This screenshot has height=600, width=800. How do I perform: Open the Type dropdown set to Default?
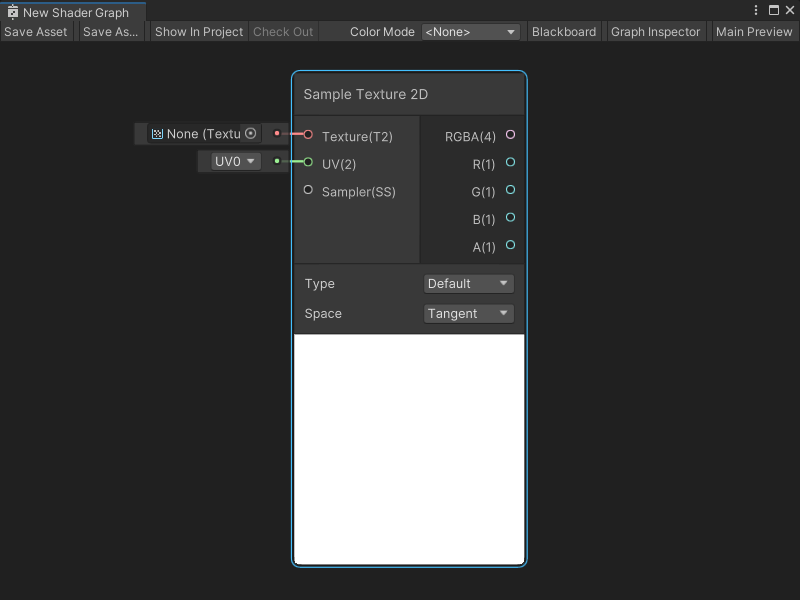[468, 283]
